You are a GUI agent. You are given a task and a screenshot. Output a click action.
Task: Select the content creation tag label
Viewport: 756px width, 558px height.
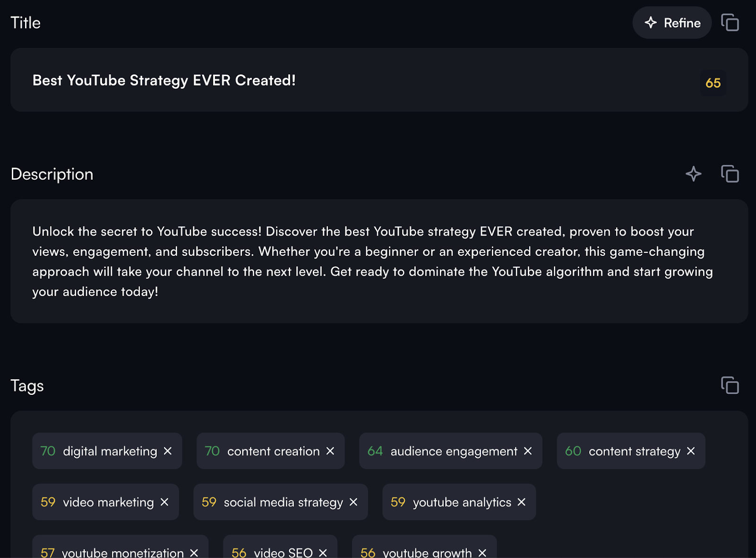click(274, 452)
